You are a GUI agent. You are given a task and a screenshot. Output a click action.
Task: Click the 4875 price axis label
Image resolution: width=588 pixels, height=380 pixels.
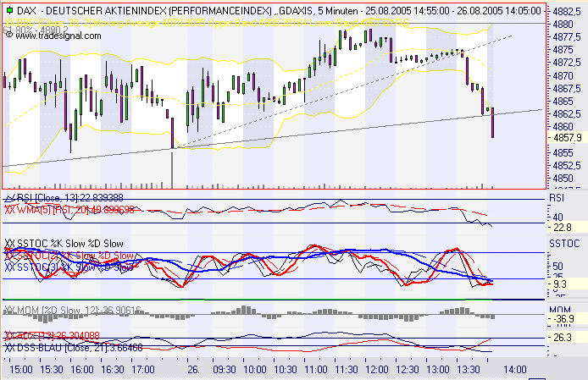point(563,50)
